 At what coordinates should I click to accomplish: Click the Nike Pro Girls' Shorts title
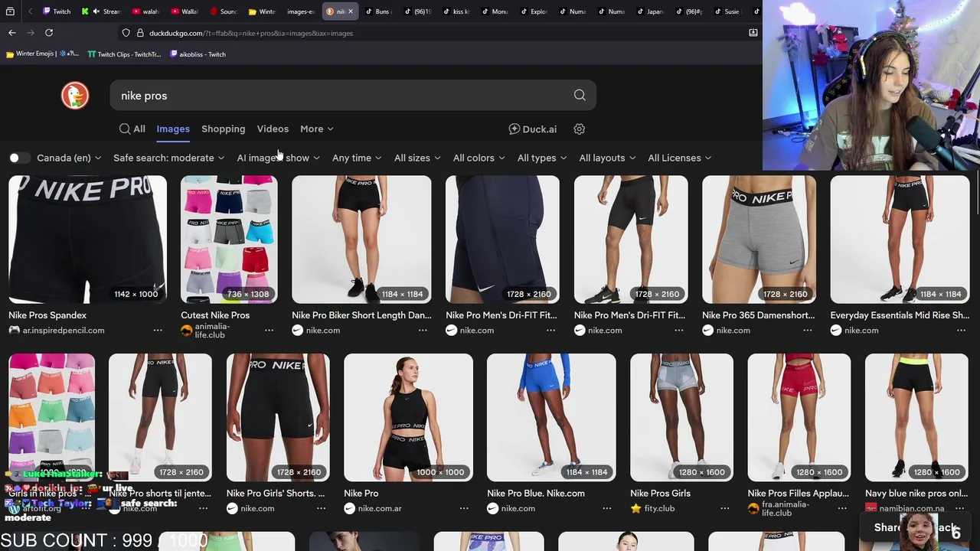pyautogui.click(x=276, y=494)
